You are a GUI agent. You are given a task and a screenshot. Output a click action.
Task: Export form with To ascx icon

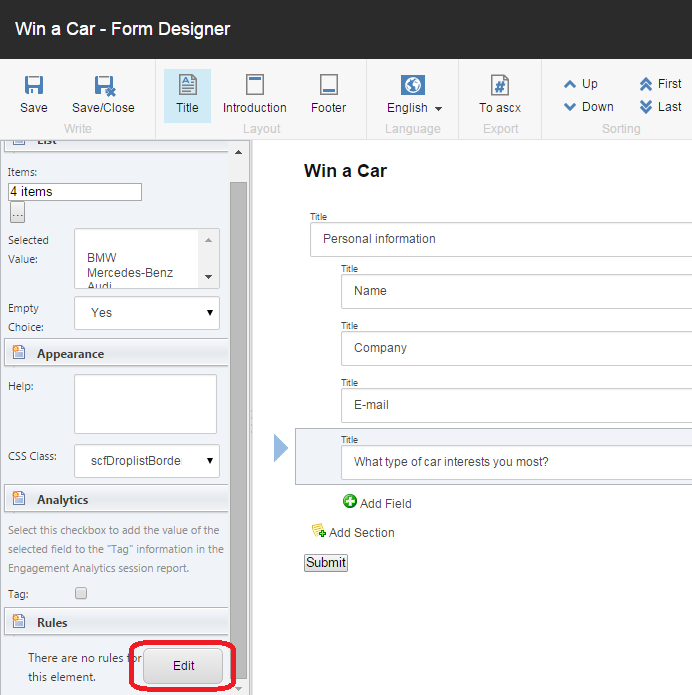pyautogui.click(x=499, y=94)
